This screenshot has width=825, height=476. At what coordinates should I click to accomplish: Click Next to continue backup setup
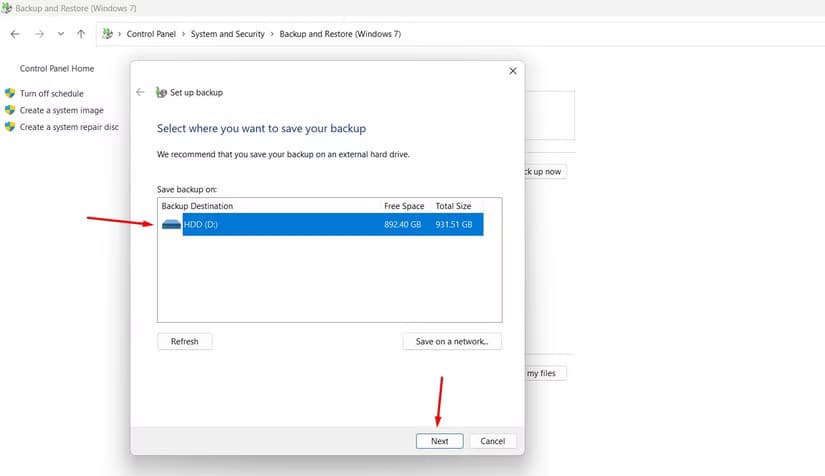click(x=439, y=441)
